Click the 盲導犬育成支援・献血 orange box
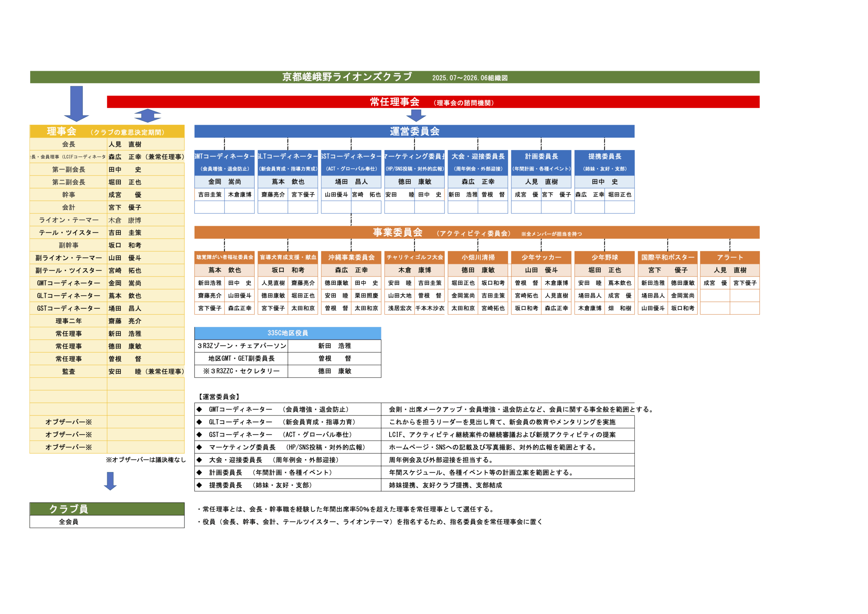 tap(288, 257)
